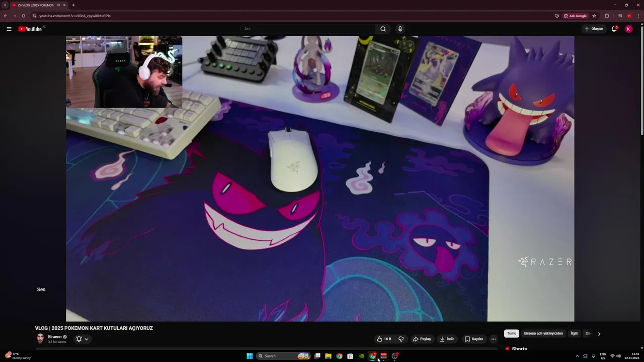Open Chrome profile H avatar
Viewport: 644px width, 362px height.
(x=629, y=16)
